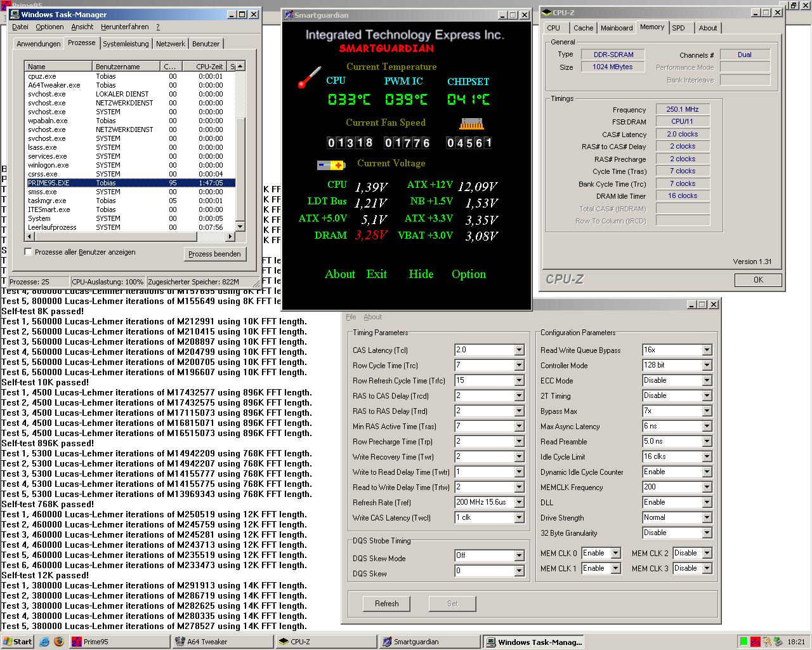Open the Row Cycle Time (Trc) dropdown
Viewport: 812px width, 650px height.
pos(519,365)
